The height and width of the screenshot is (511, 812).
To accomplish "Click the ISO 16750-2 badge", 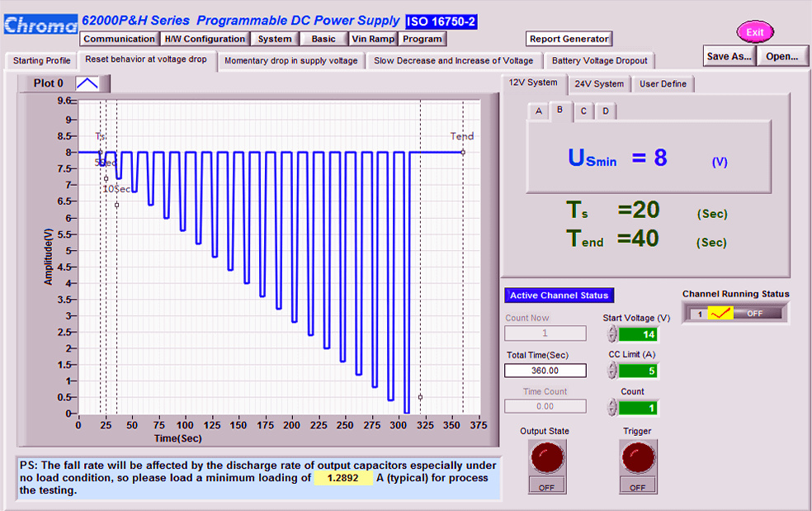I will [x=441, y=21].
